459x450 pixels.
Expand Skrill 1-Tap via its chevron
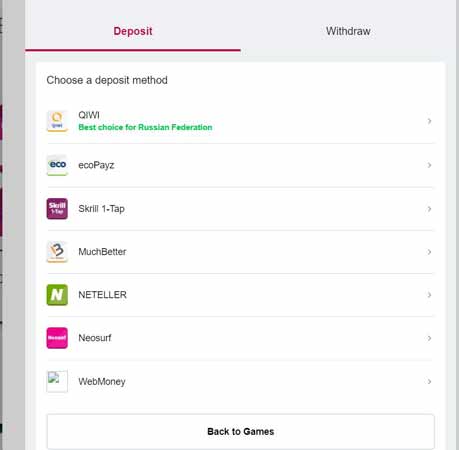tap(429, 209)
